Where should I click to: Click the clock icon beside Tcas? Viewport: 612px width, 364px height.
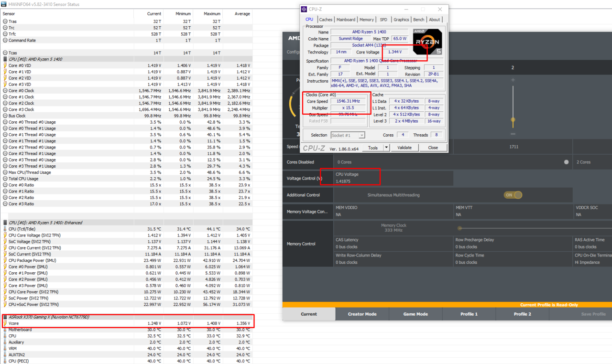click(5, 53)
